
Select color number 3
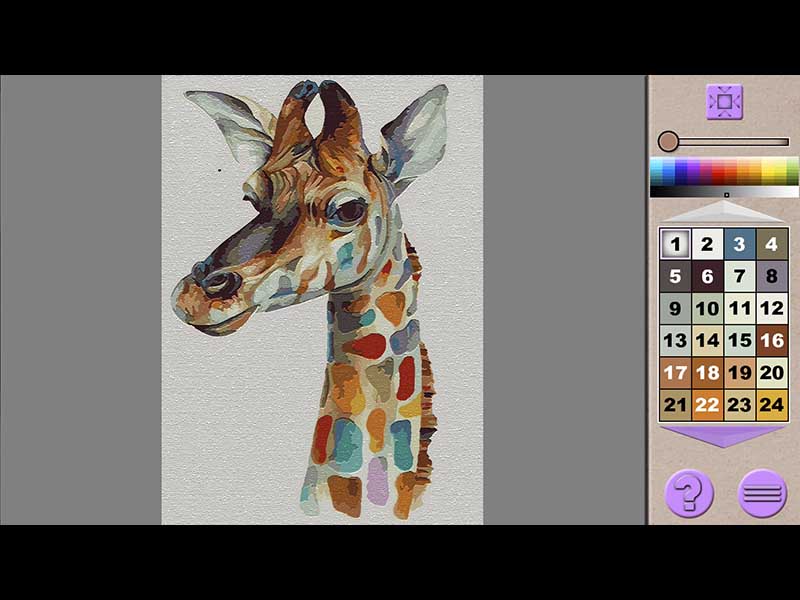coord(740,244)
